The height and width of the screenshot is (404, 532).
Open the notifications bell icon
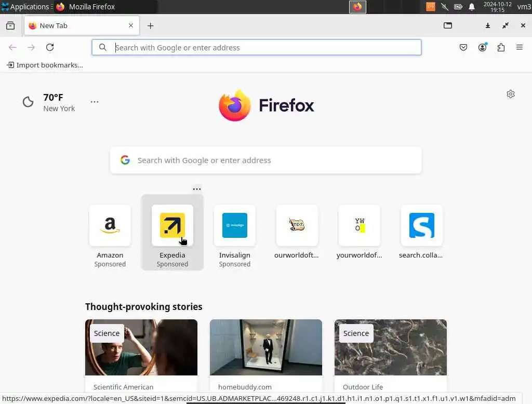pyautogui.click(x=472, y=7)
